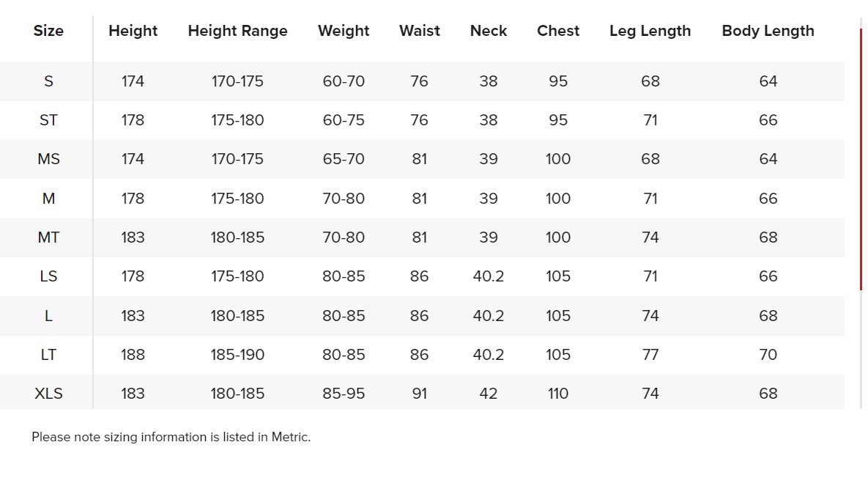Image resolution: width=868 pixels, height=497 pixels.
Task: Select the MT size row label
Action: 49,238
